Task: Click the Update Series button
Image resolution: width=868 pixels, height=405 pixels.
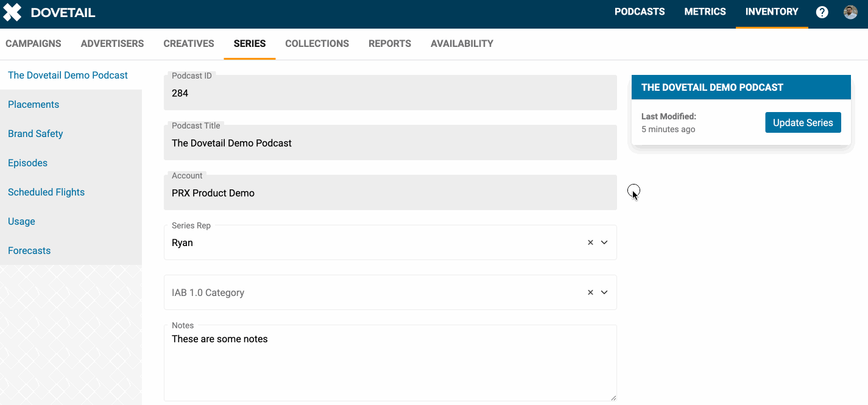Action: click(803, 122)
